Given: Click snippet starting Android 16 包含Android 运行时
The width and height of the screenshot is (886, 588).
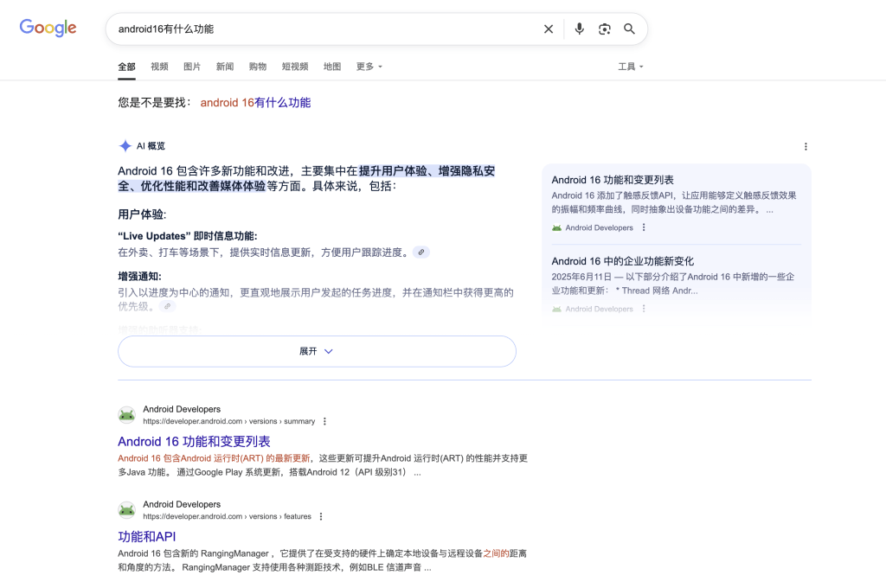Looking at the screenshot, I should pyautogui.click(x=323, y=465).
